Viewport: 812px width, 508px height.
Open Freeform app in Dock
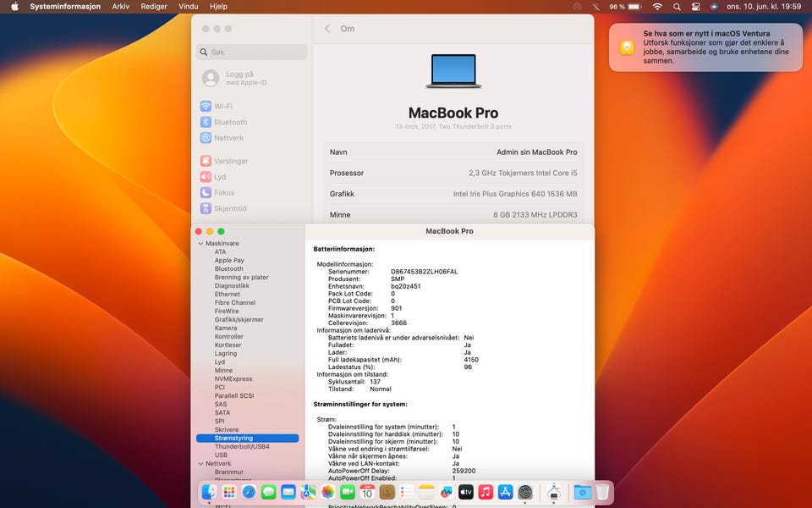point(447,491)
